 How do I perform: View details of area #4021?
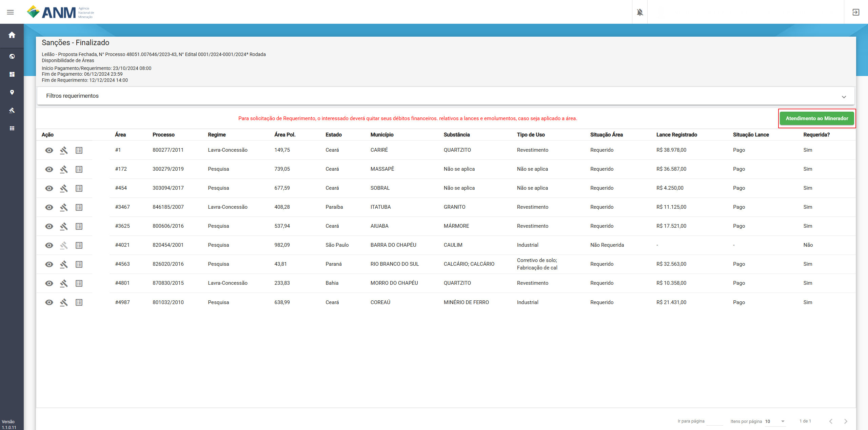[x=49, y=245]
